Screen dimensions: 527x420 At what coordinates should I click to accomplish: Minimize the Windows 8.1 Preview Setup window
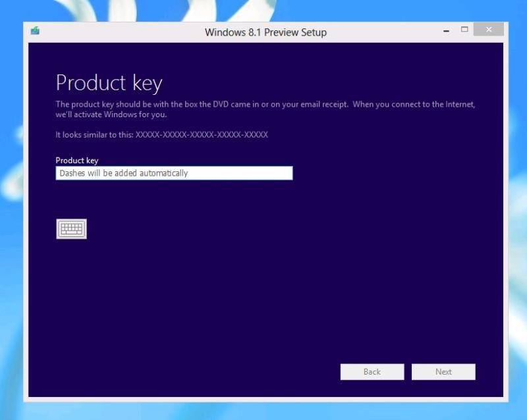tap(447, 31)
